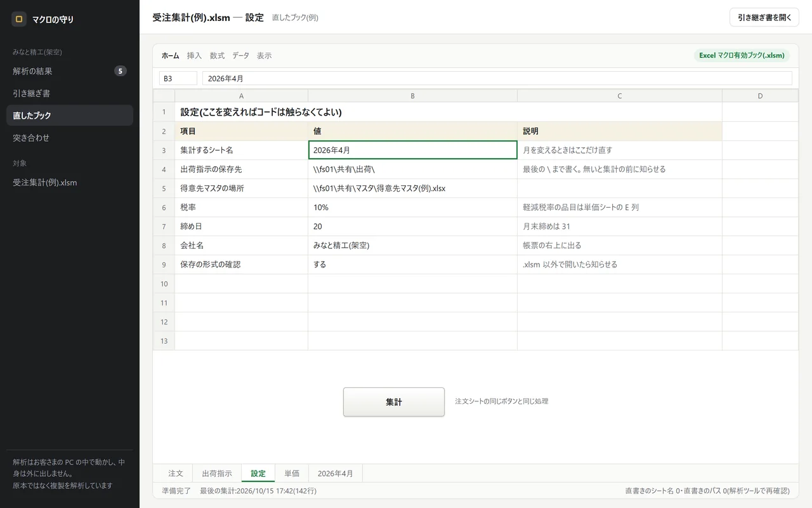Select the cell with \\fs01\共有\出荷\ path

pos(413,169)
